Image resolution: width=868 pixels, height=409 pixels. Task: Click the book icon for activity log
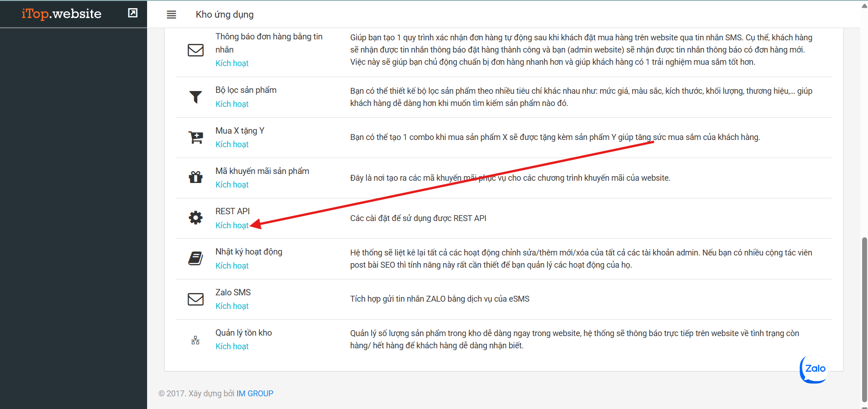(196, 258)
